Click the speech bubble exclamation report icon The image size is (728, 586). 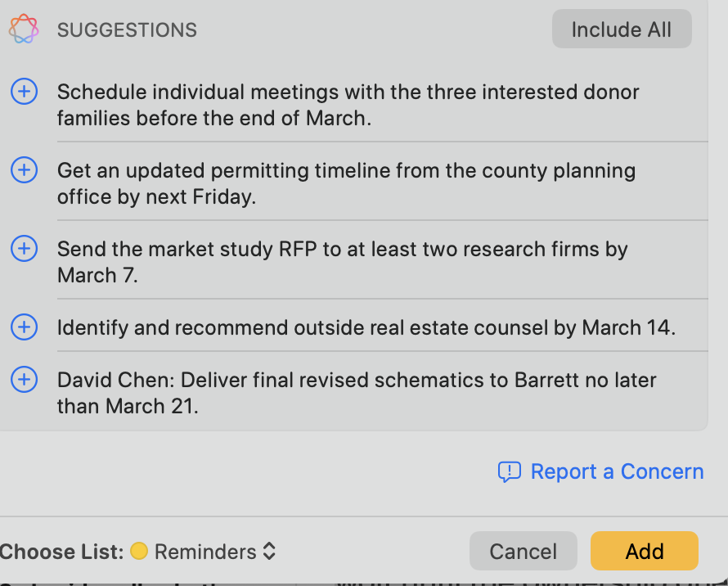coord(509,471)
